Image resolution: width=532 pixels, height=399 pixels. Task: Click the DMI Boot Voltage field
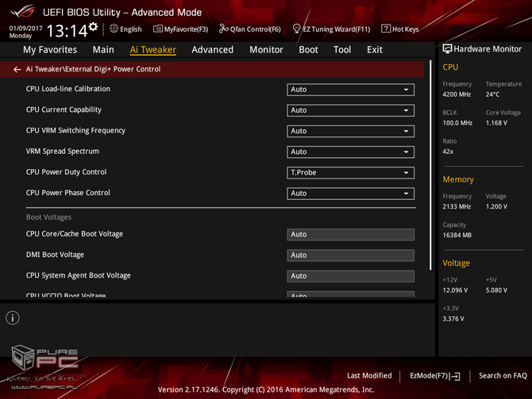click(x=350, y=255)
